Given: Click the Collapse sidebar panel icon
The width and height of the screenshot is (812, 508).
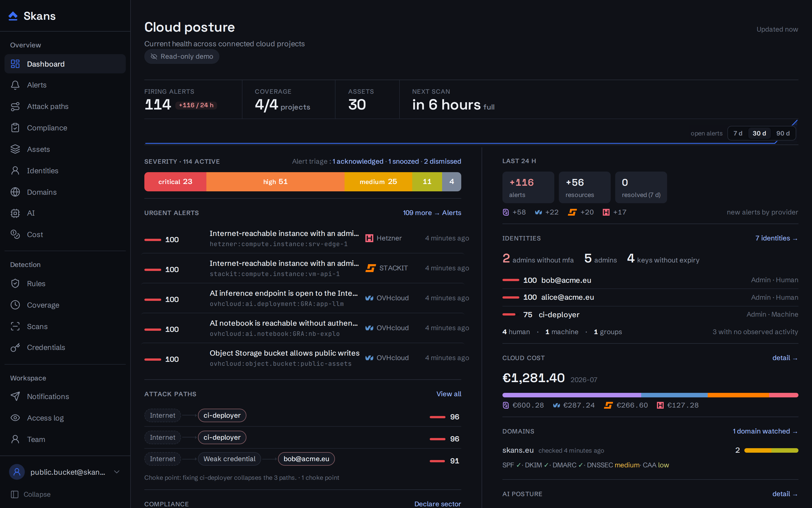Looking at the screenshot, I should tap(14, 494).
